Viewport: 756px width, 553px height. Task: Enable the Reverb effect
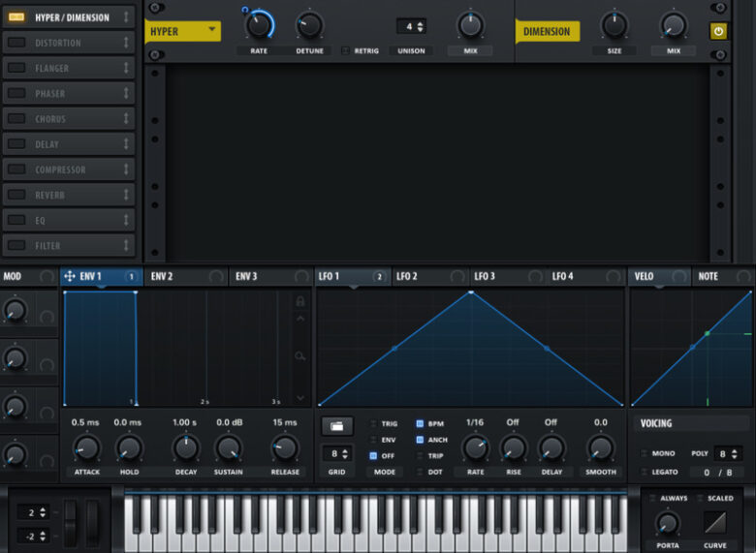16,195
